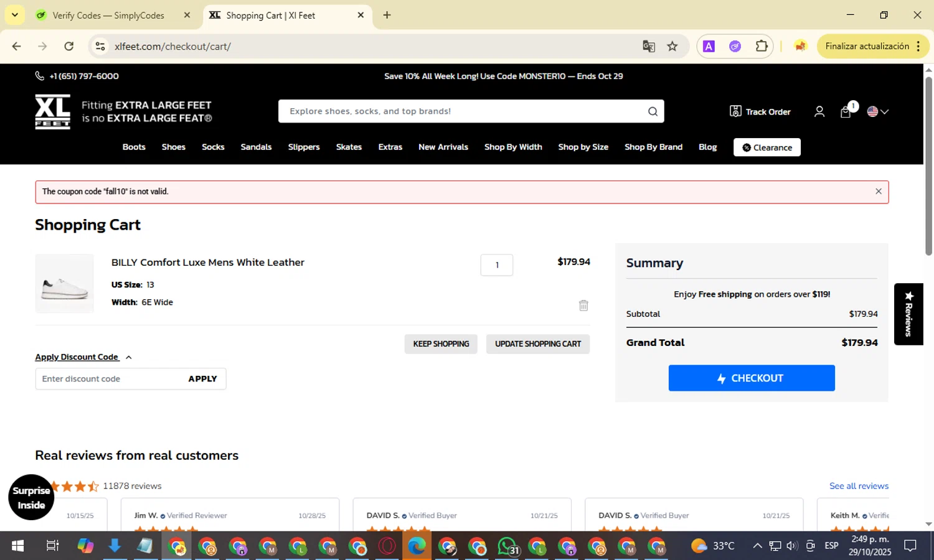This screenshot has height=560, width=934.
Task: Open the Shoes menu
Action: click(x=174, y=147)
